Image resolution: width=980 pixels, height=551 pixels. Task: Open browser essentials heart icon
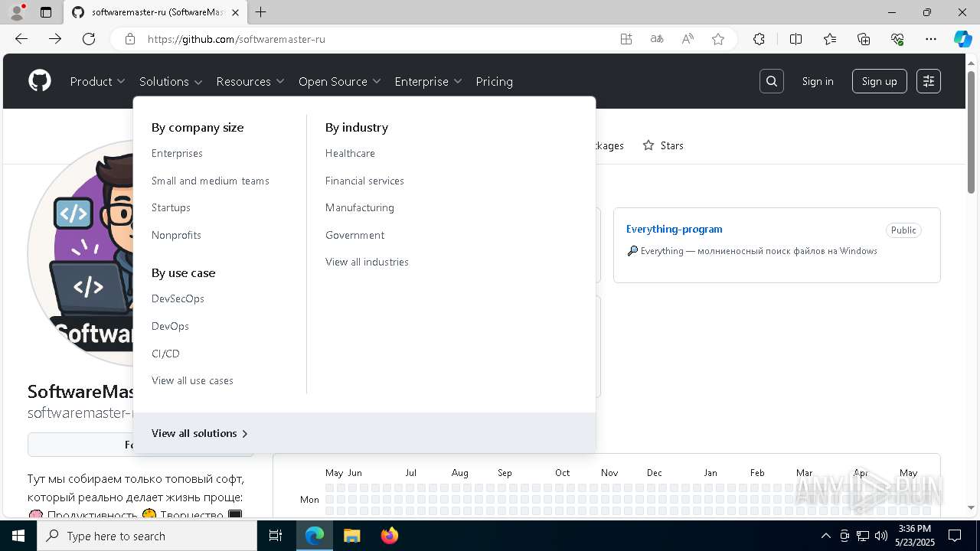pyautogui.click(x=897, y=39)
